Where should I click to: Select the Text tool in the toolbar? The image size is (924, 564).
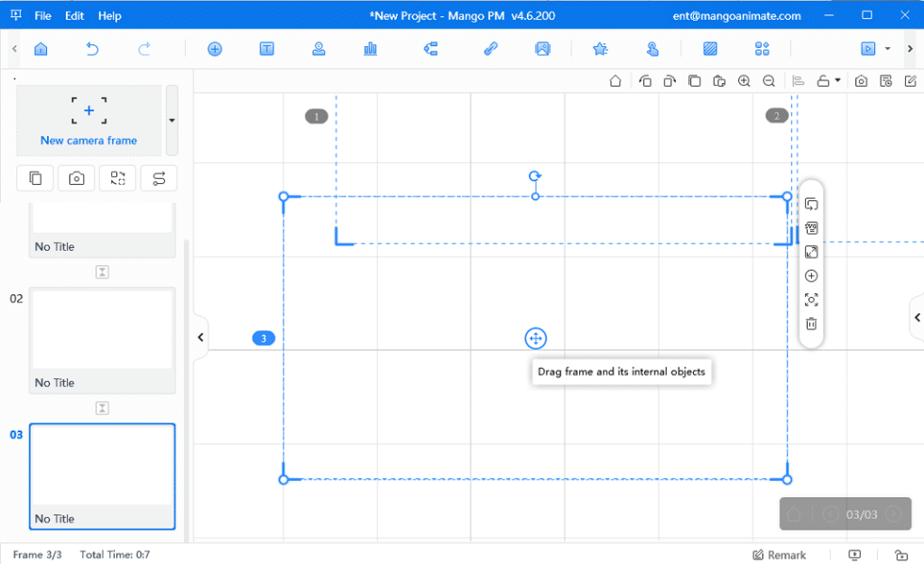click(266, 49)
